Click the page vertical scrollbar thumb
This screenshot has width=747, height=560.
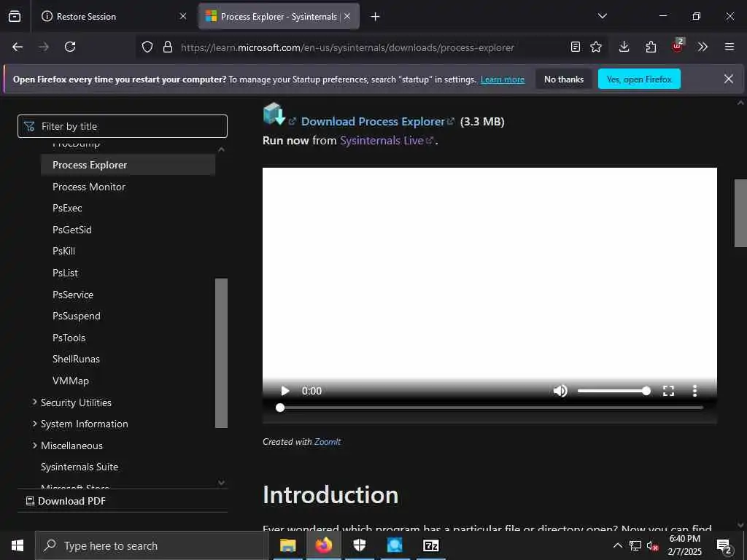(740, 213)
